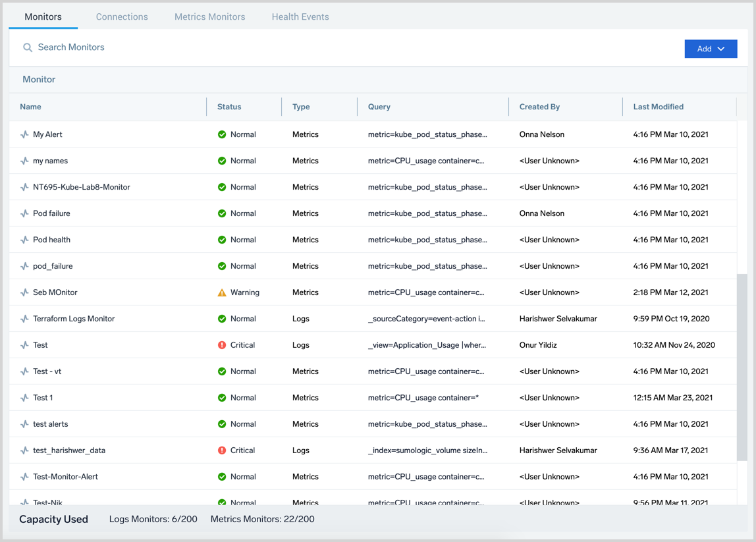Click the Critical status icon for test_harishwer_data

[222, 450]
